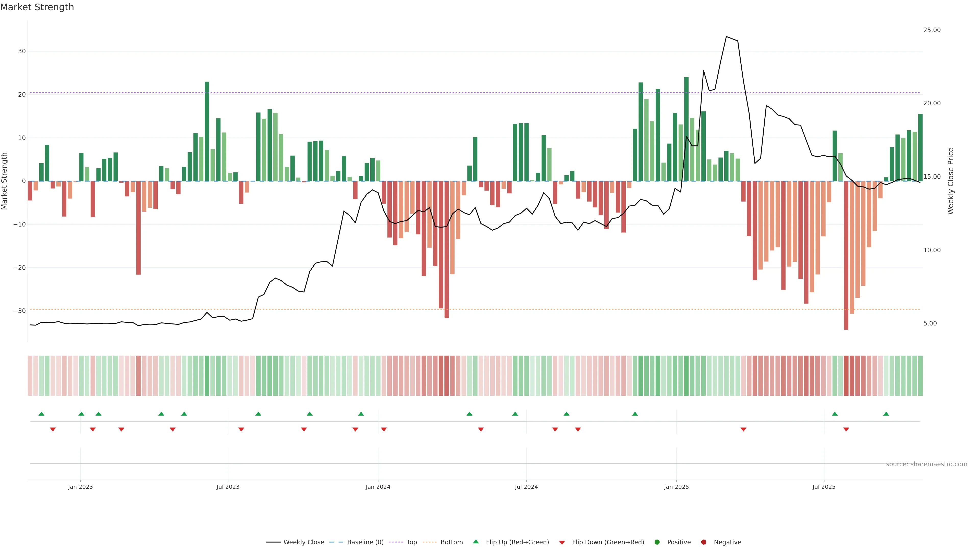
Task: Click red Flip Down triangle in legend
Action: pyautogui.click(x=562, y=543)
